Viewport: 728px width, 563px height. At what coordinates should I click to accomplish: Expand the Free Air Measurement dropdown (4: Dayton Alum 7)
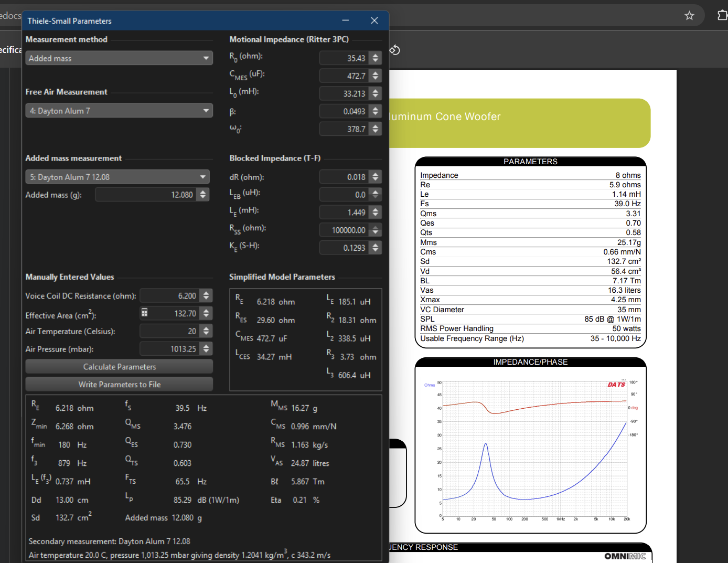119,111
